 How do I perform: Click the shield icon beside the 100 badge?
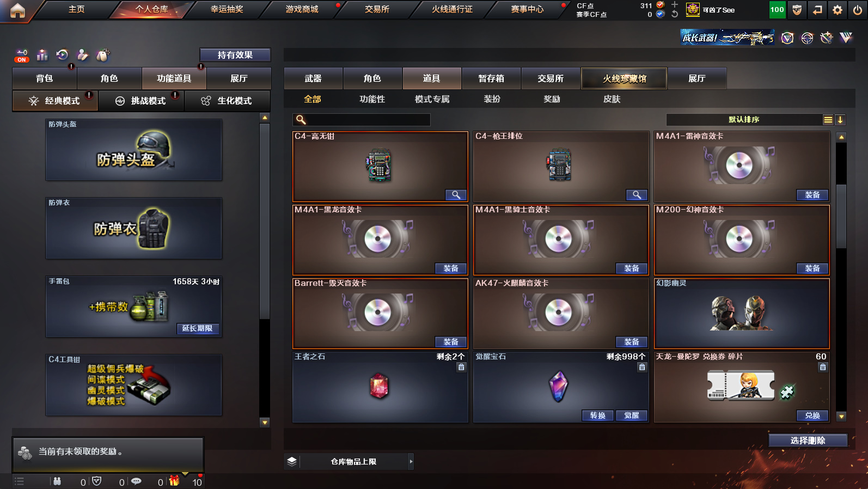(x=797, y=10)
